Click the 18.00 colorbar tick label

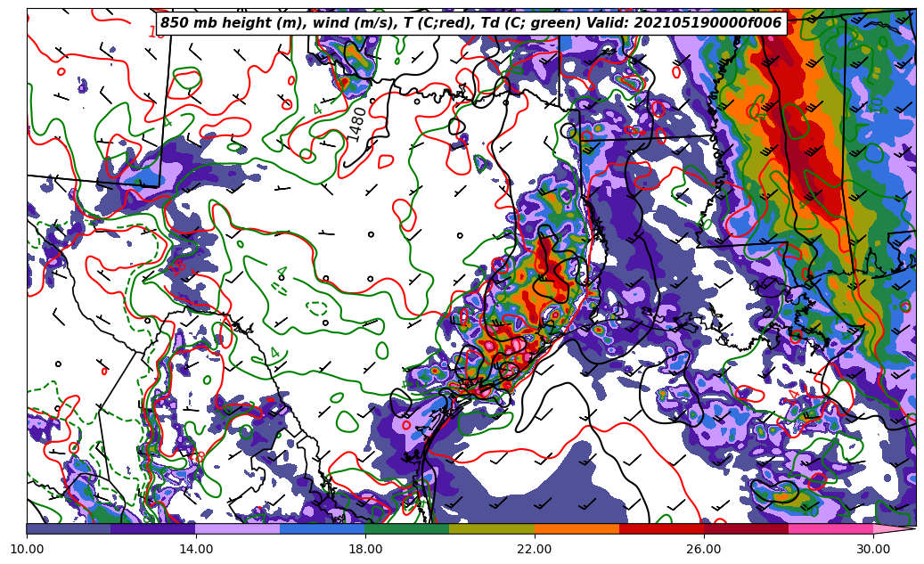pyautogui.click(x=365, y=549)
